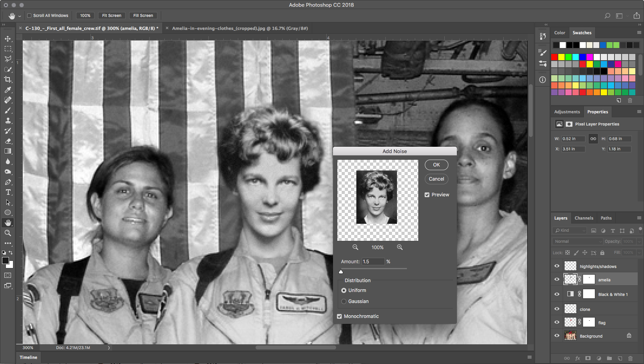This screenshot has width=644, height=364.
Task: Select the Zoom tool in toolbar
Action: (x=8, y=233)
